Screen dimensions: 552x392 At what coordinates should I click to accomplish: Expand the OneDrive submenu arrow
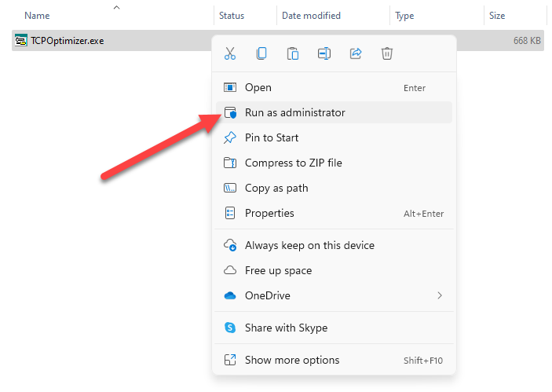[440, 295]
